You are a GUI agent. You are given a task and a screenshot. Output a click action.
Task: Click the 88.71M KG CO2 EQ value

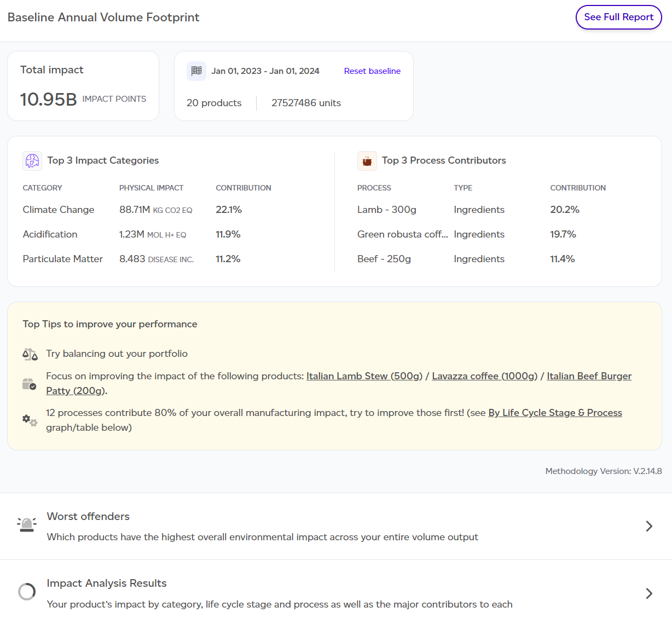point(156,210)
